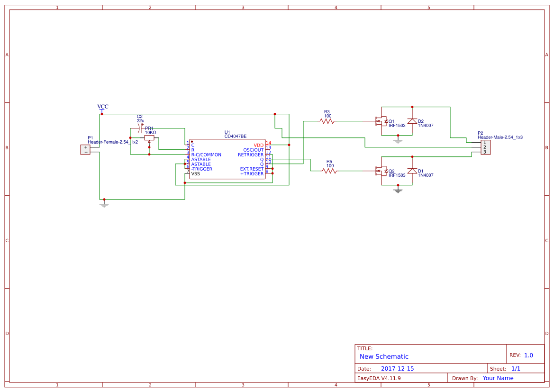Click the VCC power flag

(101, 108)
